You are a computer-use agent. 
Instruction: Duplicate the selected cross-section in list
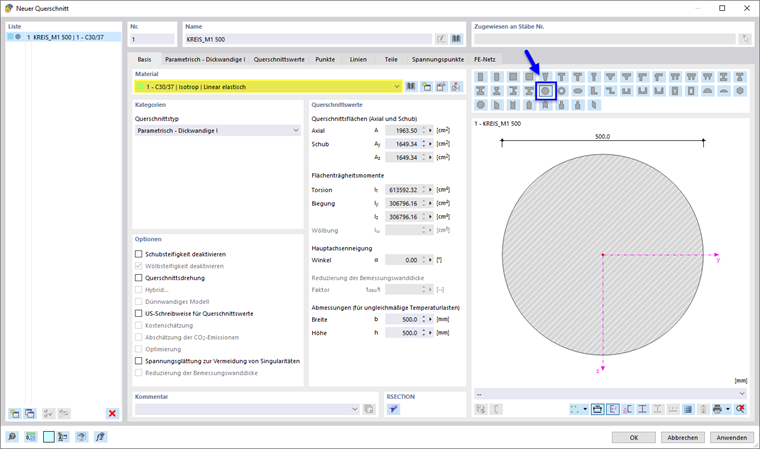tap(30, 413)
